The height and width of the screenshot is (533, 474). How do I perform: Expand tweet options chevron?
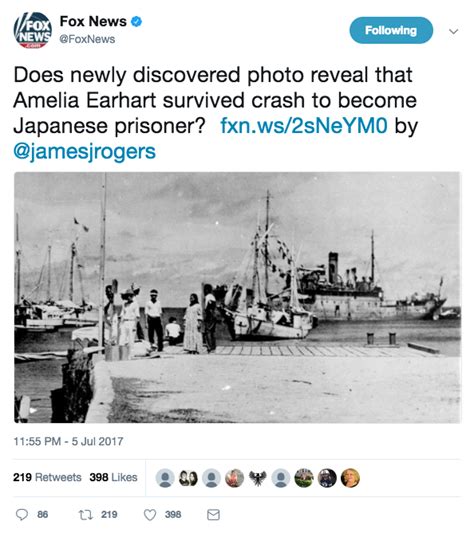[x=453, y=32]
